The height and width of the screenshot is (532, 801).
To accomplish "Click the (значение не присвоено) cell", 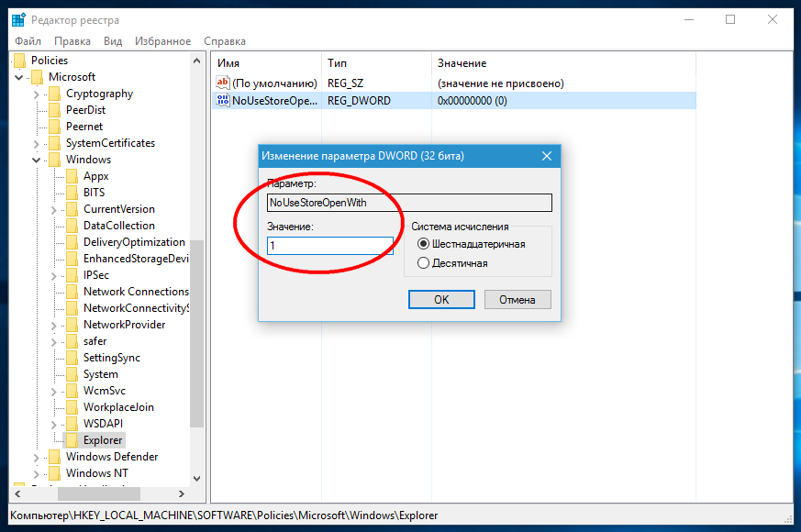I will click(x=501, y=83).
